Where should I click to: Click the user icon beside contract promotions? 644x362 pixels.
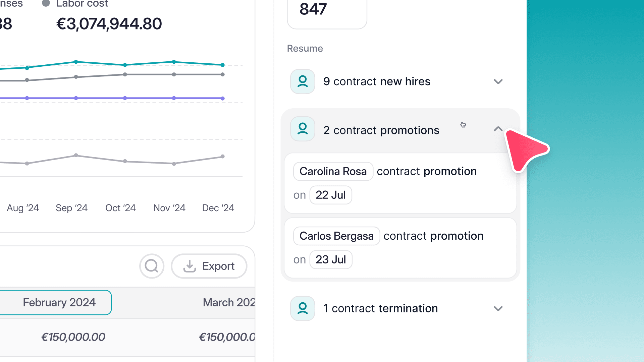click(302, 129)
